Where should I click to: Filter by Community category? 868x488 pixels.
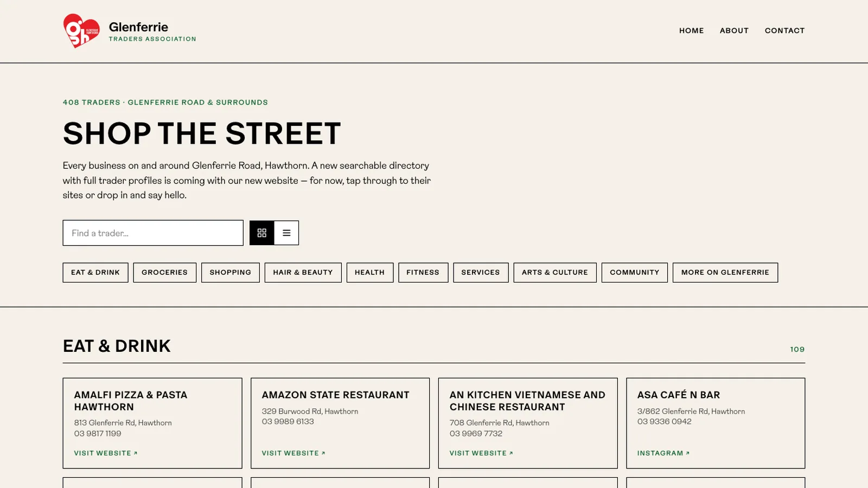coord(634,272)
